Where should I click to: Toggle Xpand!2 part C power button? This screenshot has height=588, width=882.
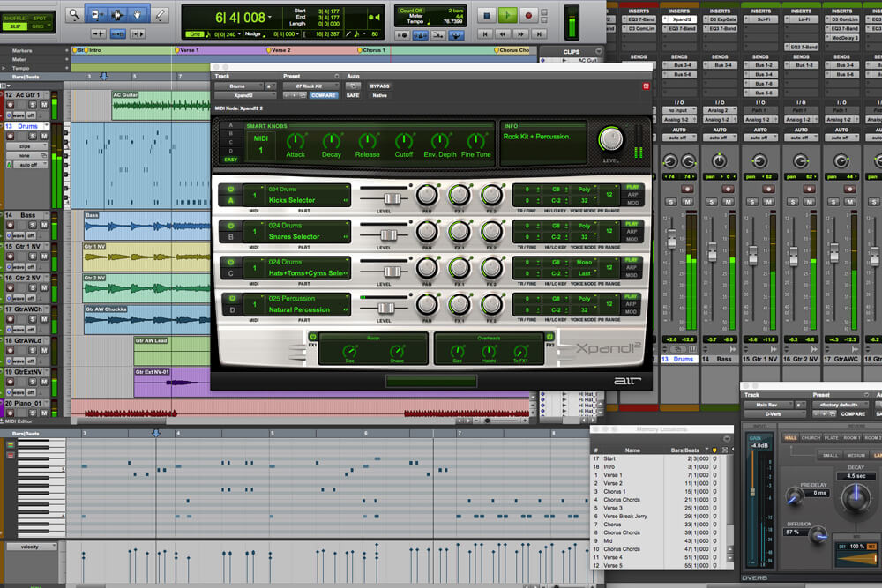[230, 263]
